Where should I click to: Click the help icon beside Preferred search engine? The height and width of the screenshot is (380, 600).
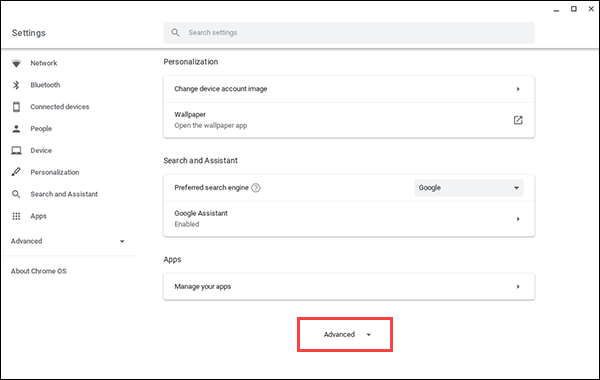[256, 188]
